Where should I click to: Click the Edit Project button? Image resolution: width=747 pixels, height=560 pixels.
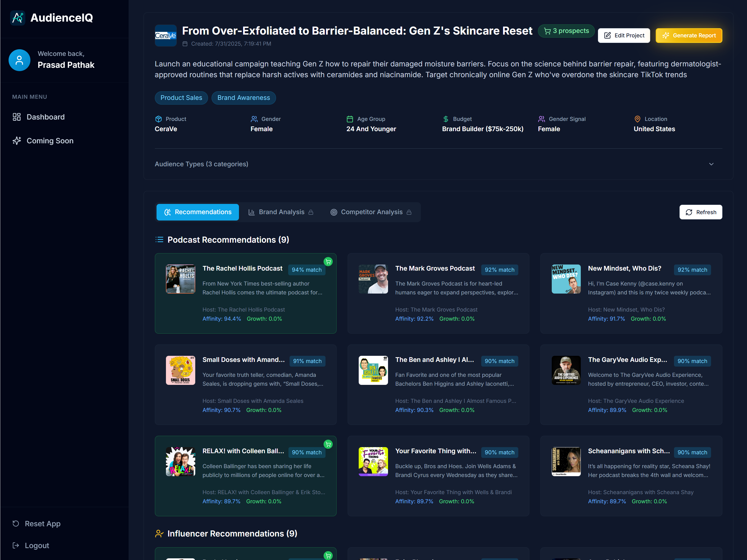[x=624, y=35]
